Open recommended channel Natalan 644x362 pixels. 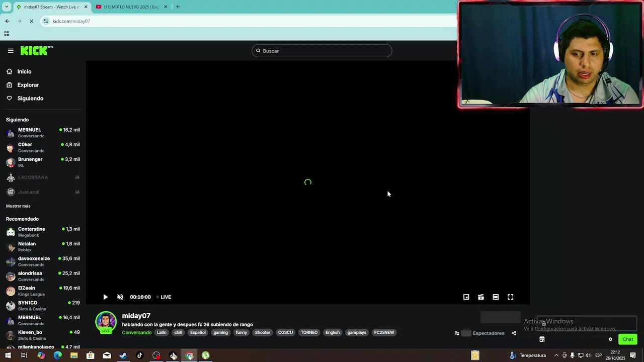click(43, 246)
